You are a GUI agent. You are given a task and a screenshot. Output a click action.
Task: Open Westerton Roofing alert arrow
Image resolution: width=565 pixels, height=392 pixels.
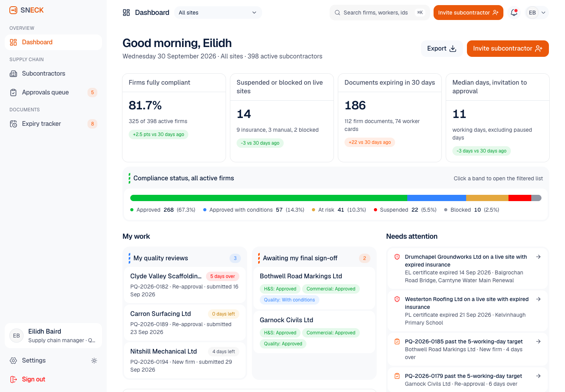[538, 299]
